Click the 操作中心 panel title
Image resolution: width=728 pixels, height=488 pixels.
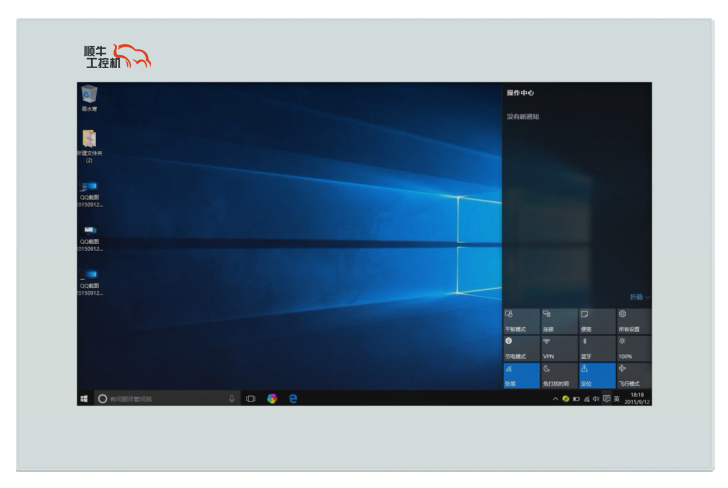(520, 93)
